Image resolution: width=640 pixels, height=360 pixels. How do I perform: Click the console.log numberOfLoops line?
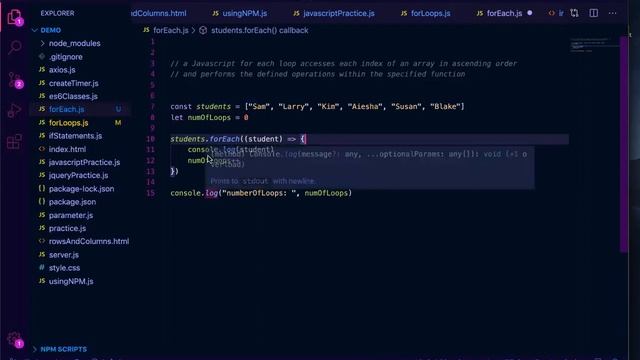261,193
